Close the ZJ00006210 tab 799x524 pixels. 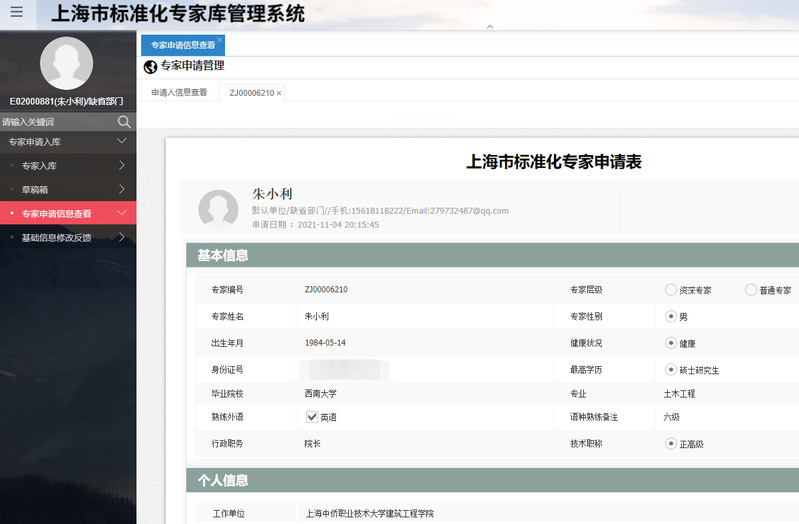tap(279, 93)
